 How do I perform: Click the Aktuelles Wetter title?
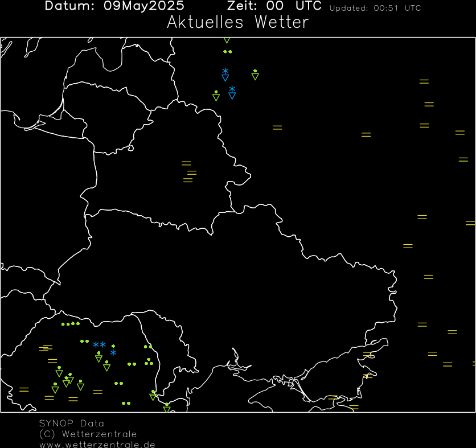pos(238,22)
